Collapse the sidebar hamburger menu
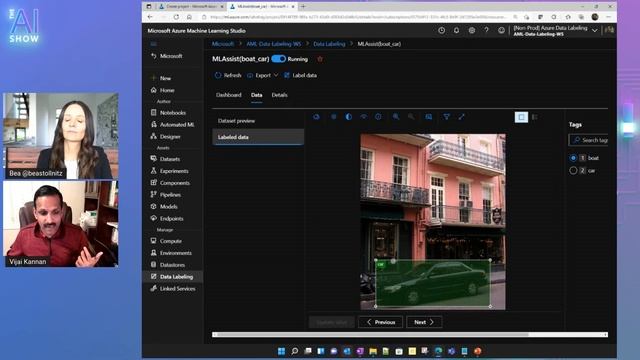The image size is (640, 360). point(153,44)
